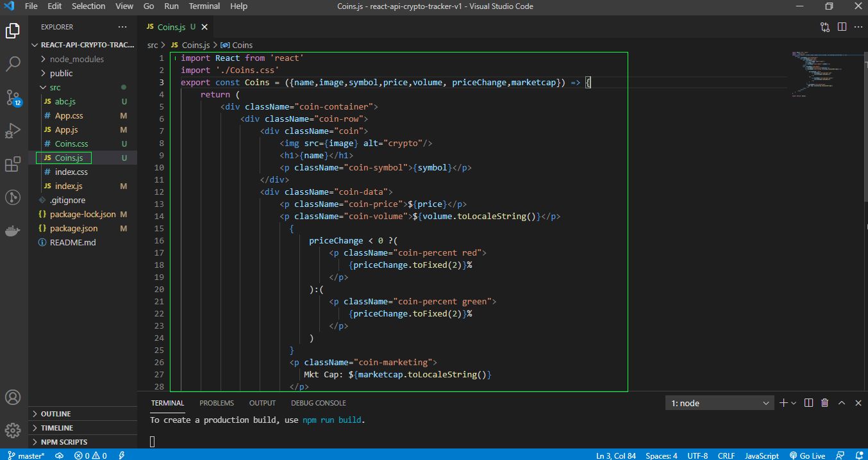The width and height of the screenshot is (868, 460).
Task: Click the master branch status item
Action: [26, 456]
